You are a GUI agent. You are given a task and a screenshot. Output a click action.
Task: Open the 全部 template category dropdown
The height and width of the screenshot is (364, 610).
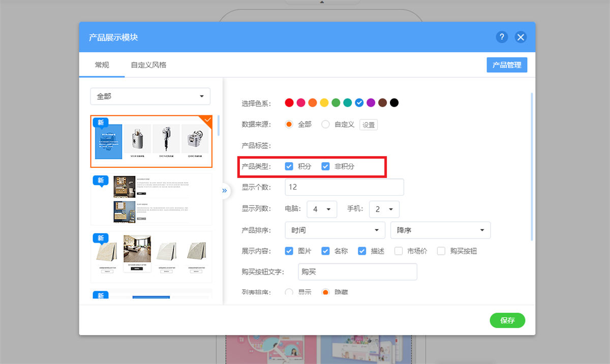point(150,96)
